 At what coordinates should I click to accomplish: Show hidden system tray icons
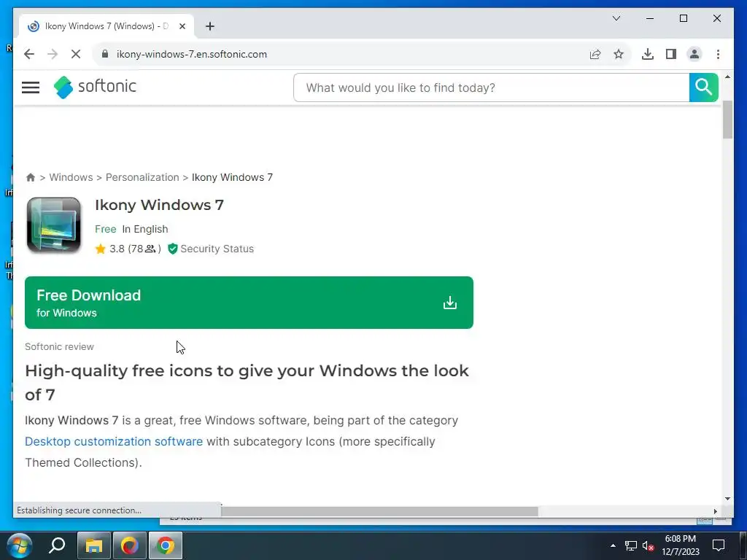[613, 545]
